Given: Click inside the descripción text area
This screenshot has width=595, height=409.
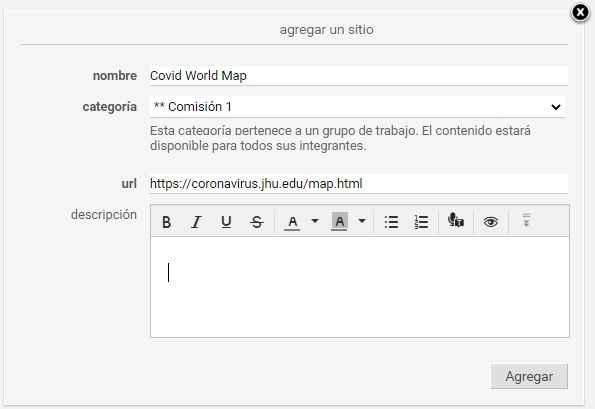Looking at the screenshot, I should (x=360, y=287).
